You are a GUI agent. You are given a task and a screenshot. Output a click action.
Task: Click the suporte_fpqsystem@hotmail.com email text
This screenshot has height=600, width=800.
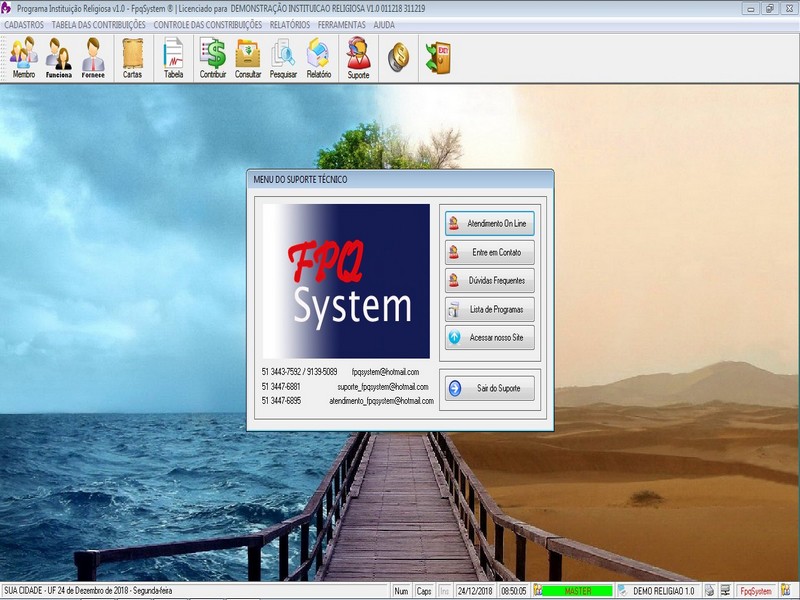[x=383, y=387]
